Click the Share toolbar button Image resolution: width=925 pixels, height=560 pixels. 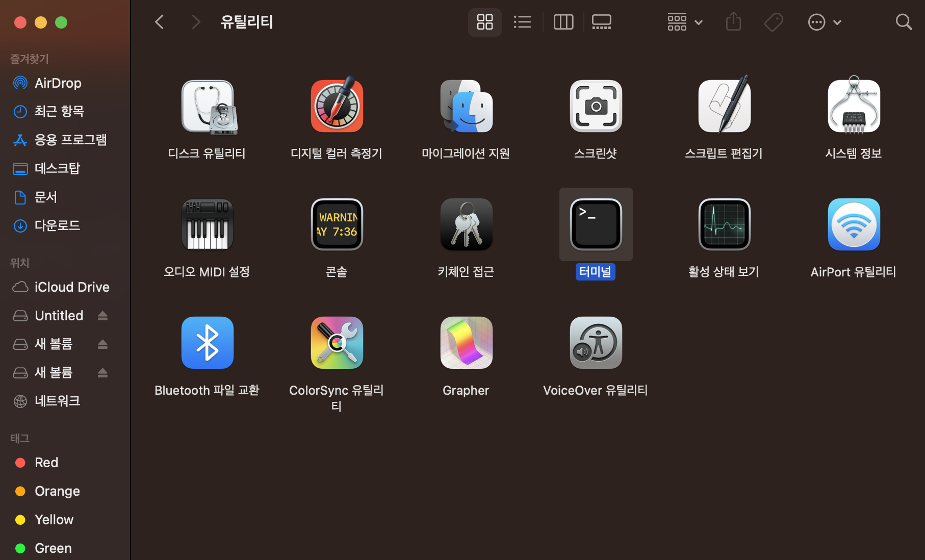click(733, 22)
